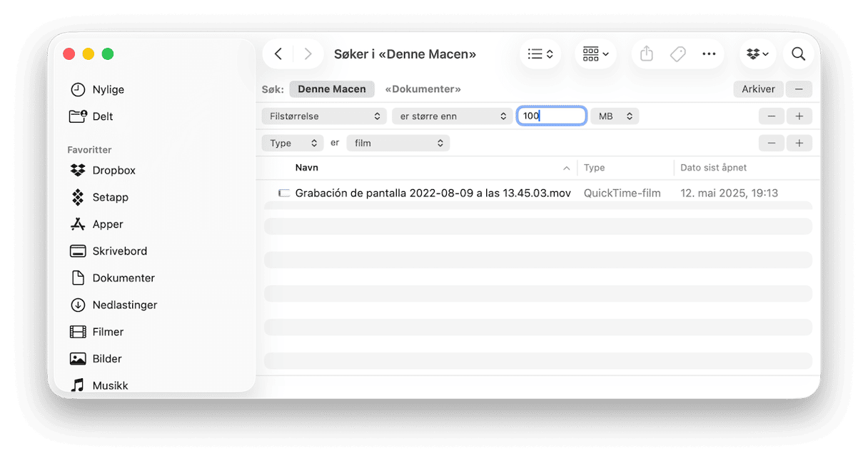Expand the Filstørrelse criteria dropdown
Viewport: 868px width, 461px height.
[324, 116]
